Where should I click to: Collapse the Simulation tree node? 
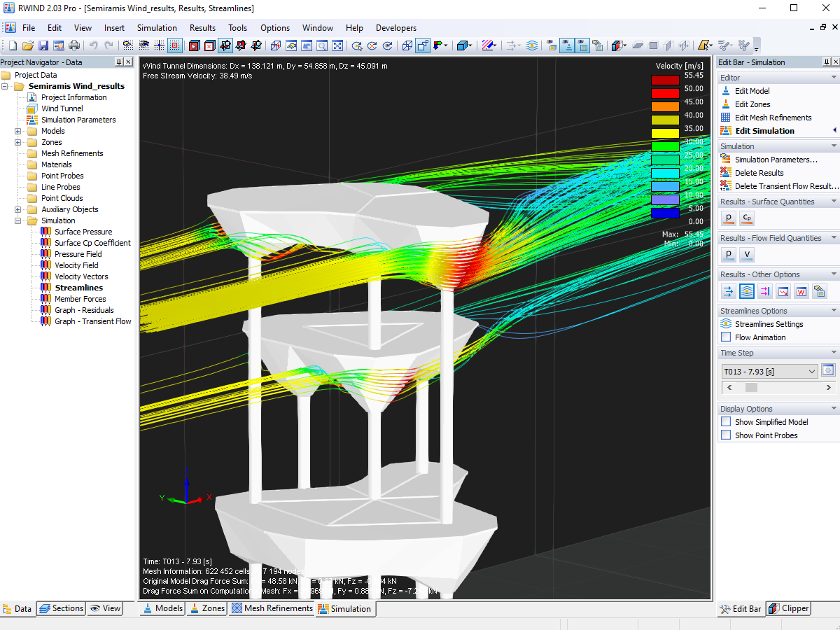pos(17,220)
